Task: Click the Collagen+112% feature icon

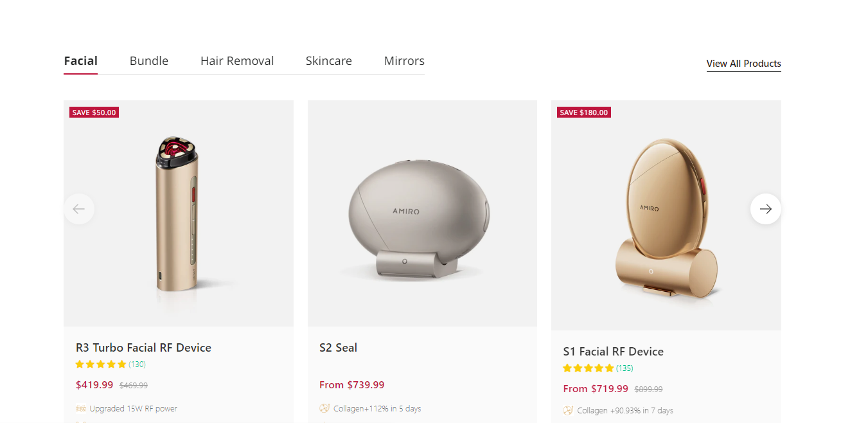Action: coord(324,409)
